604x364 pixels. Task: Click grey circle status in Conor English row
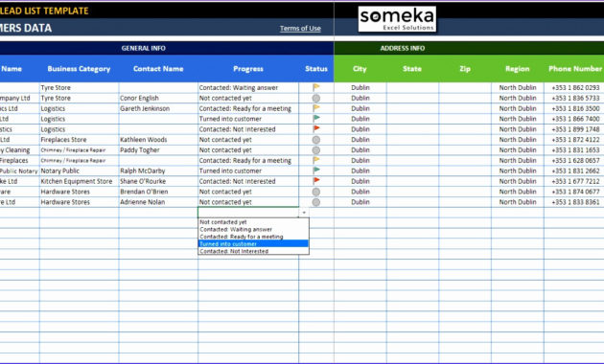pos(316,98)
